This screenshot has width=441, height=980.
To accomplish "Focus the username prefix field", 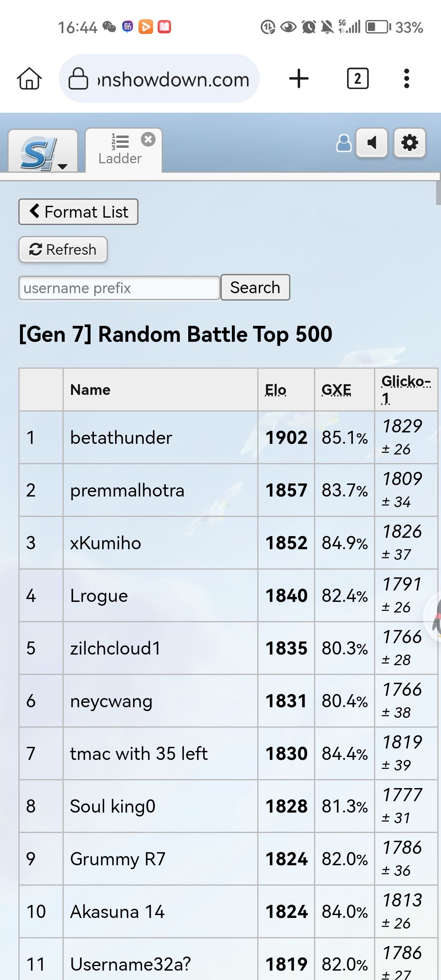I will pyautogui.click(x=119, y=288).
